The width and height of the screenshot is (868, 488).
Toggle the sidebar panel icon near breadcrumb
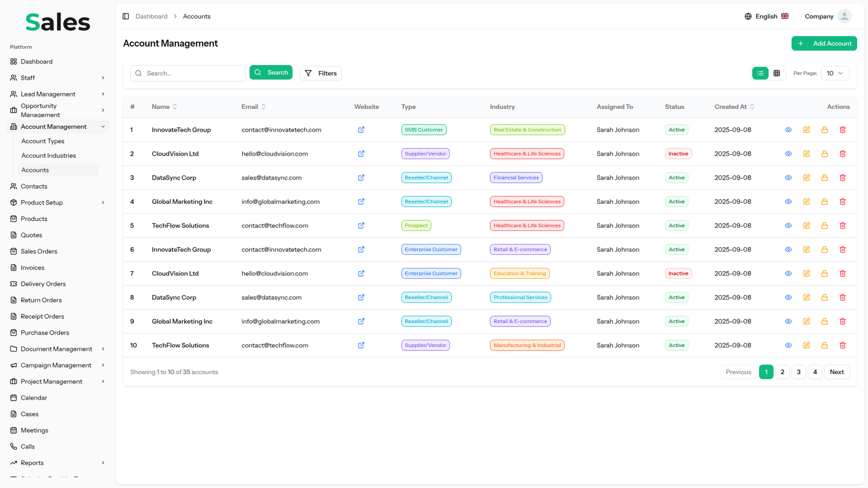pos(126,16)
